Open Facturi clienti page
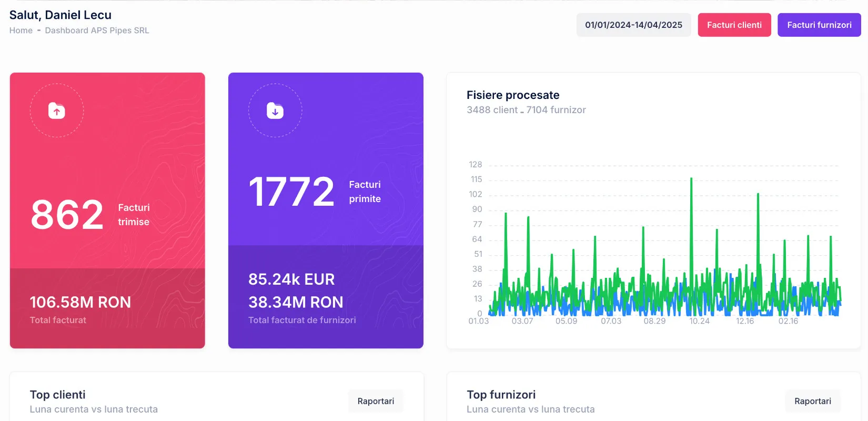 (x=734, y=25)
